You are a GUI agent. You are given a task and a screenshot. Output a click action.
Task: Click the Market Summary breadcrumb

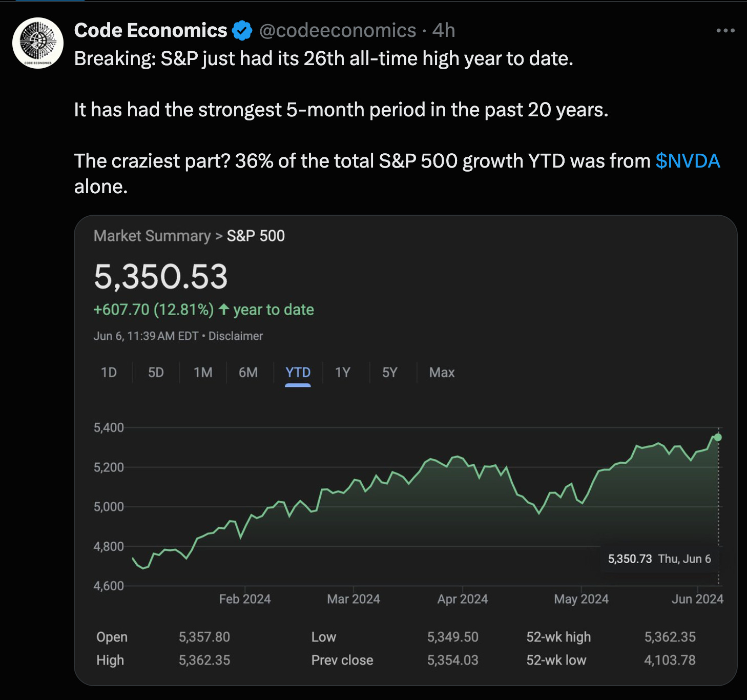(152, 236)
